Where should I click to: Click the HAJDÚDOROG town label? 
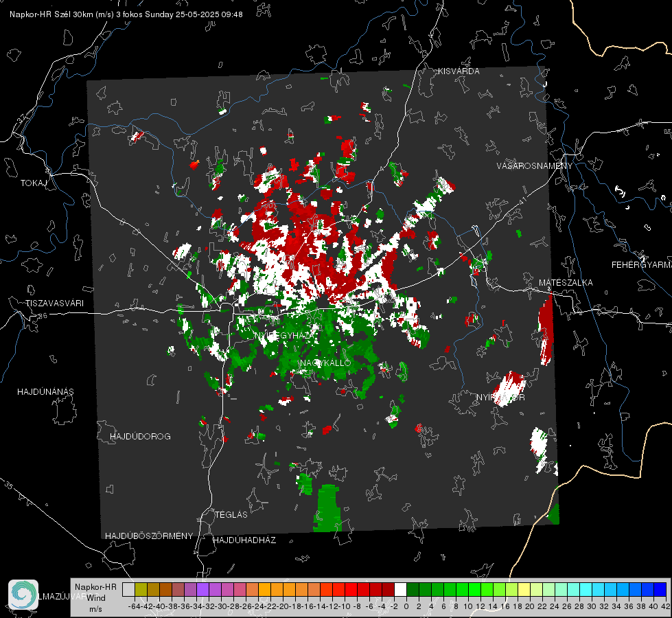click(x=140, y=437)
